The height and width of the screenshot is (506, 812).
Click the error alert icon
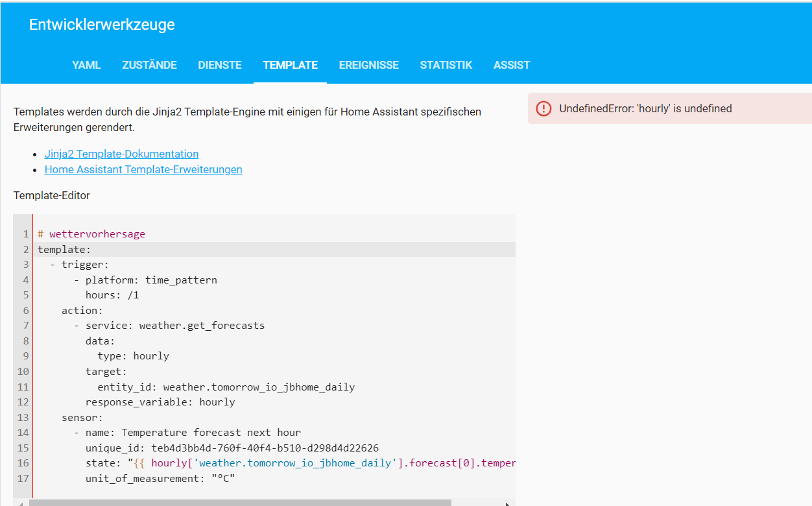click(x=543, y=108)
